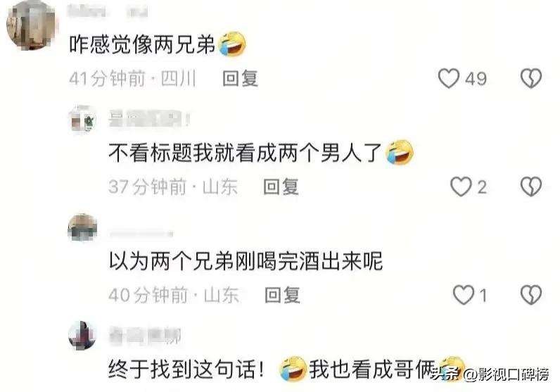The height and width of the screenshot is (392, 560).
Task: Select comment text 咋感觉像两兄弟
Action: tap(142, 45)
